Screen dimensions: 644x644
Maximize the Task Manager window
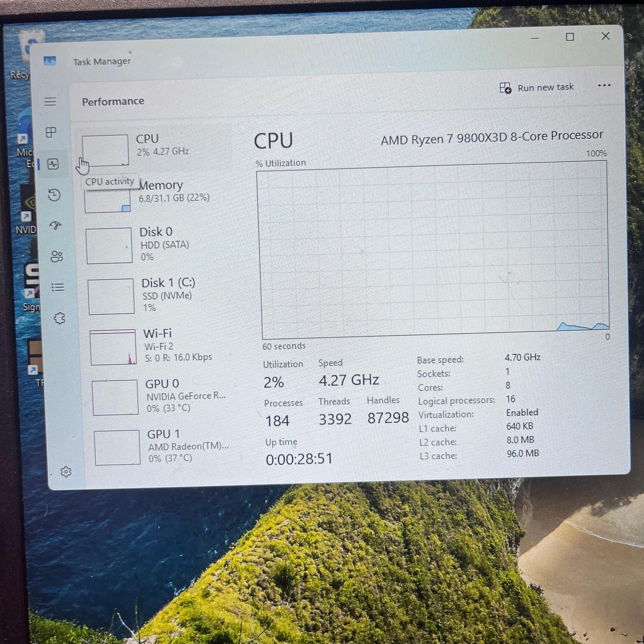click(x=570, y=37)
